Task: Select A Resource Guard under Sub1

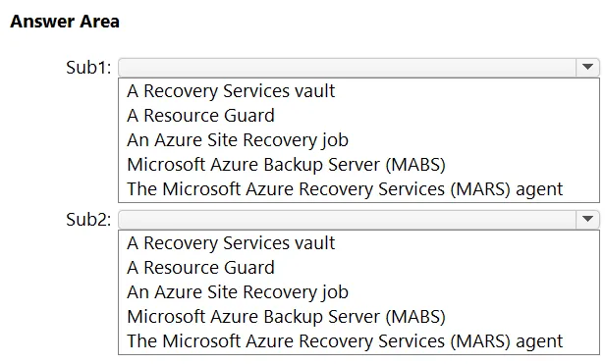Action: coord(200,116)
